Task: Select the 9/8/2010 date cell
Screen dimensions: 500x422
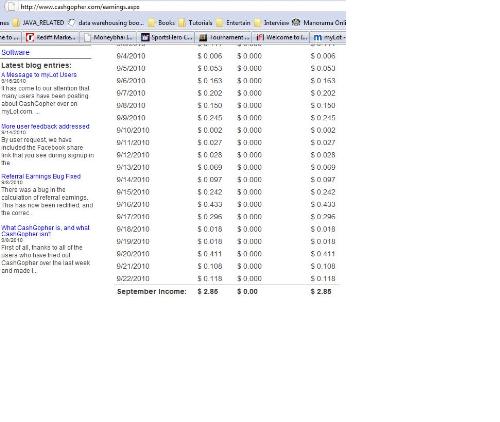Action: [x=131, y=105]
